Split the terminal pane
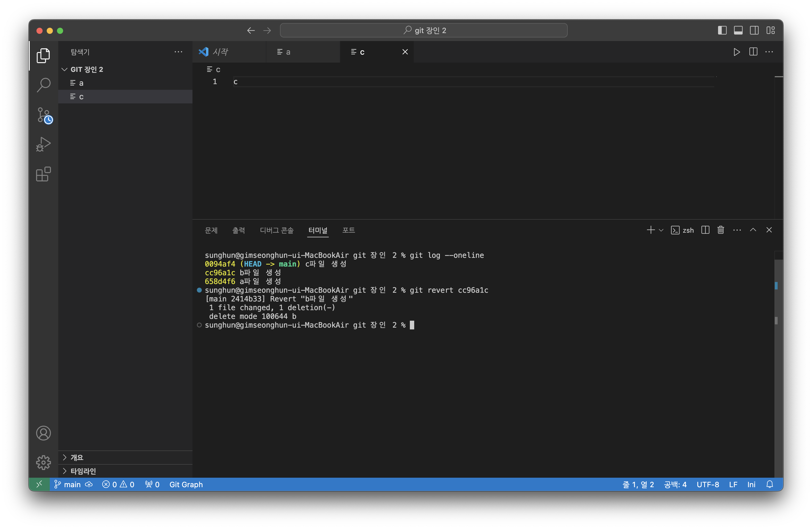 click(705, 230)
